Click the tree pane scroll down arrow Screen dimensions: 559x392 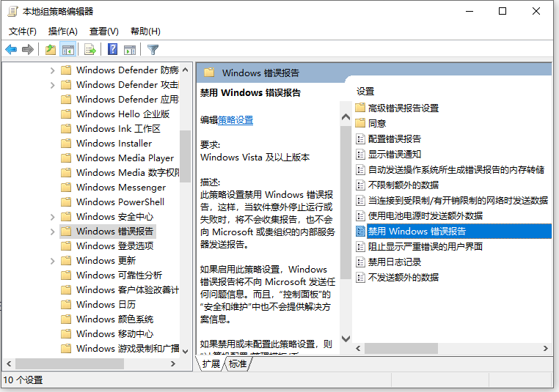pyautogui.click(x=185, y=352)
